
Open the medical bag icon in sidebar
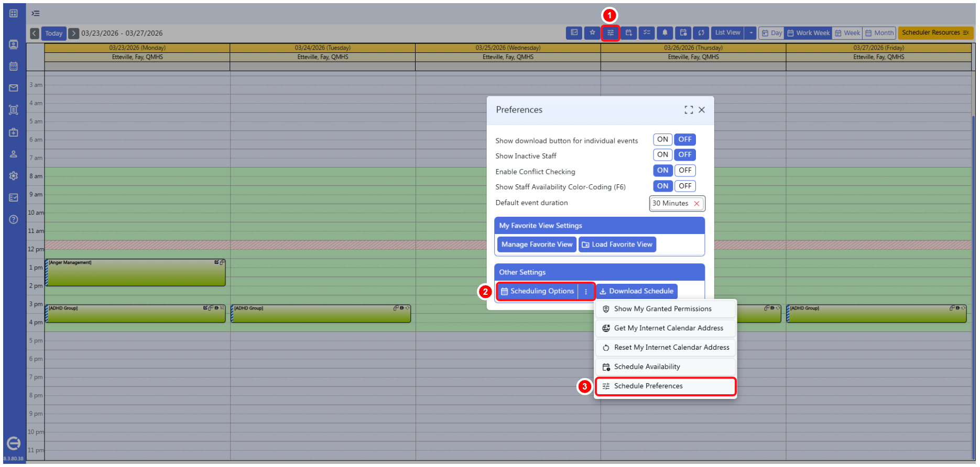click(14, 132)
